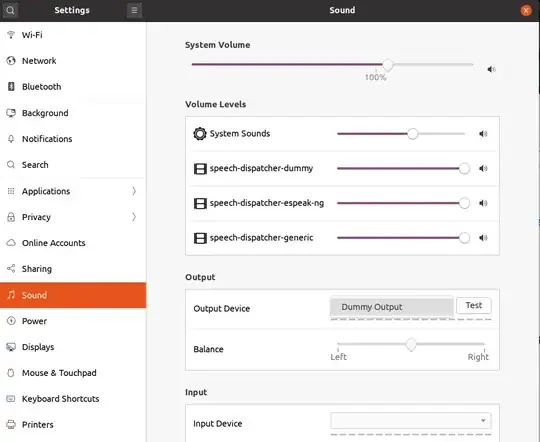Click the Balance slider handle
Viewport: 540px width, 442px height.
[x=411, y=345]
